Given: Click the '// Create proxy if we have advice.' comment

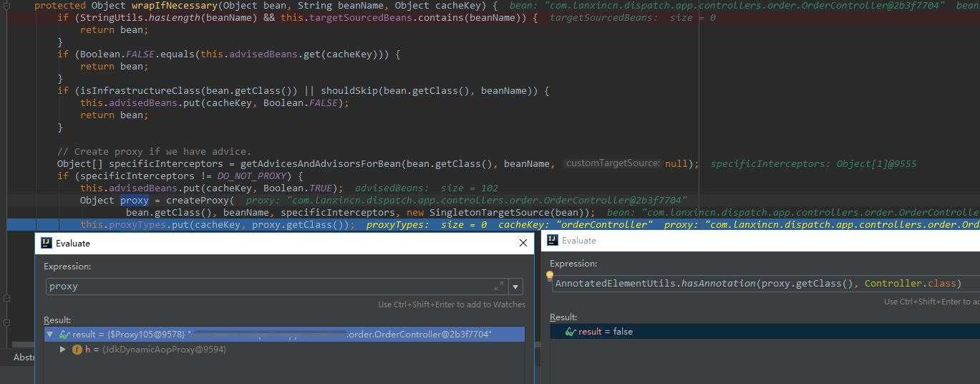Looking at the screenshot, I should (x=154, y=152).
